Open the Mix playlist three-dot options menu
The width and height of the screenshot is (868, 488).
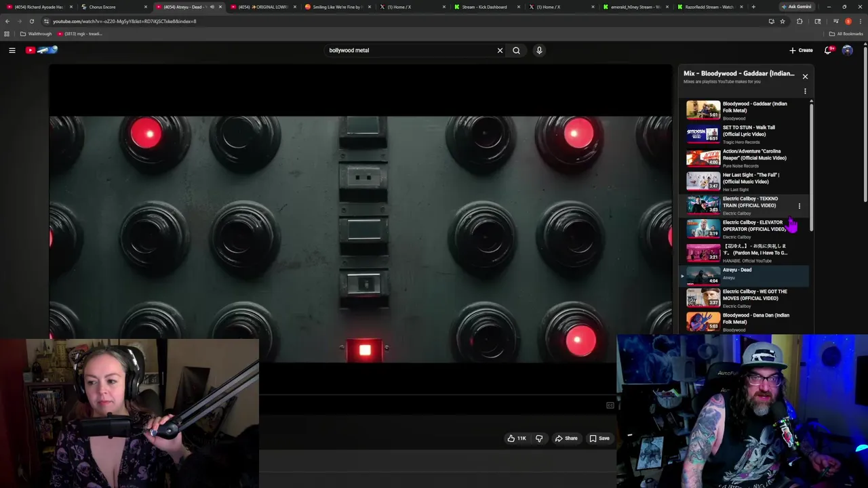[x=805, y=91]
